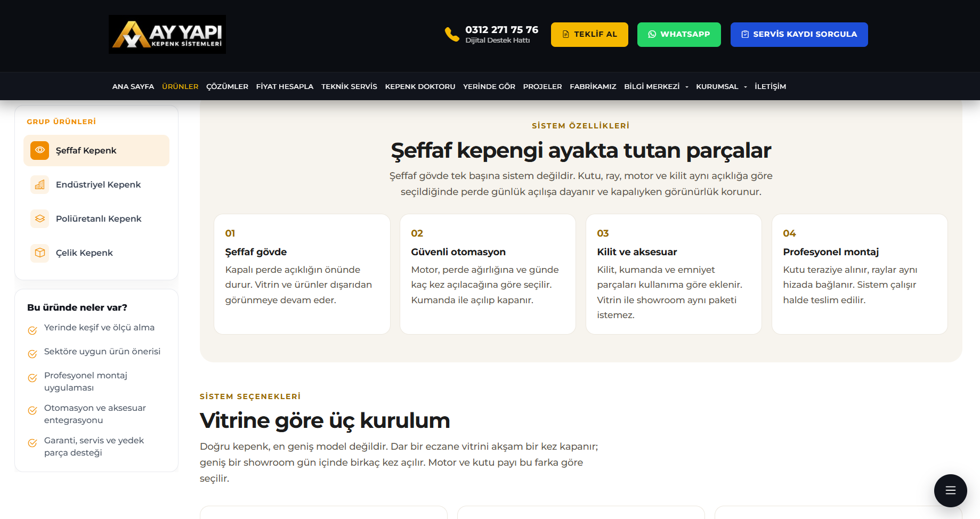Click check icon next to Garanti, servis
The height and width of the screenshot is (519, 980).
33,443
